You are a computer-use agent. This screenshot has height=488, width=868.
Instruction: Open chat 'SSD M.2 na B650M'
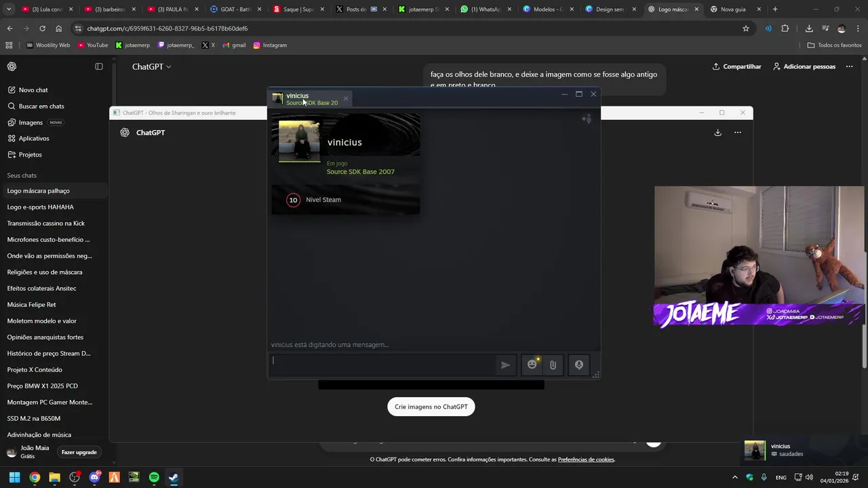[x=54, y=418]
